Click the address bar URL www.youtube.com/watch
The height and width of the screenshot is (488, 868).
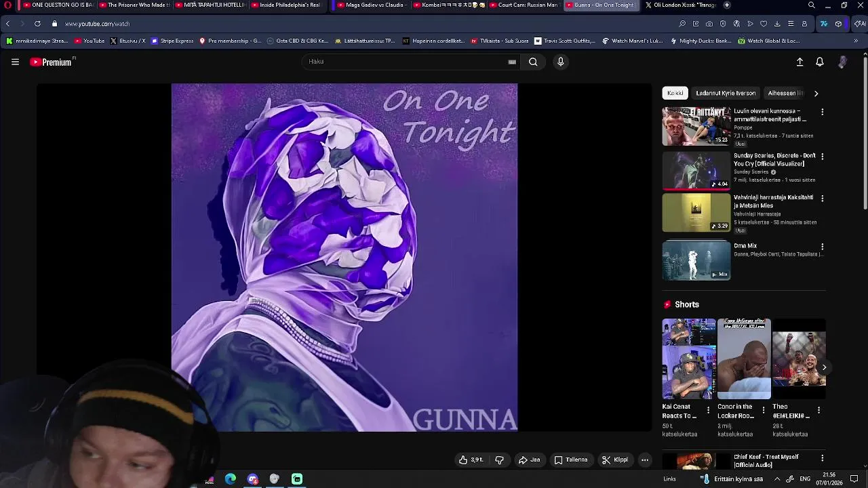point(97,24)
